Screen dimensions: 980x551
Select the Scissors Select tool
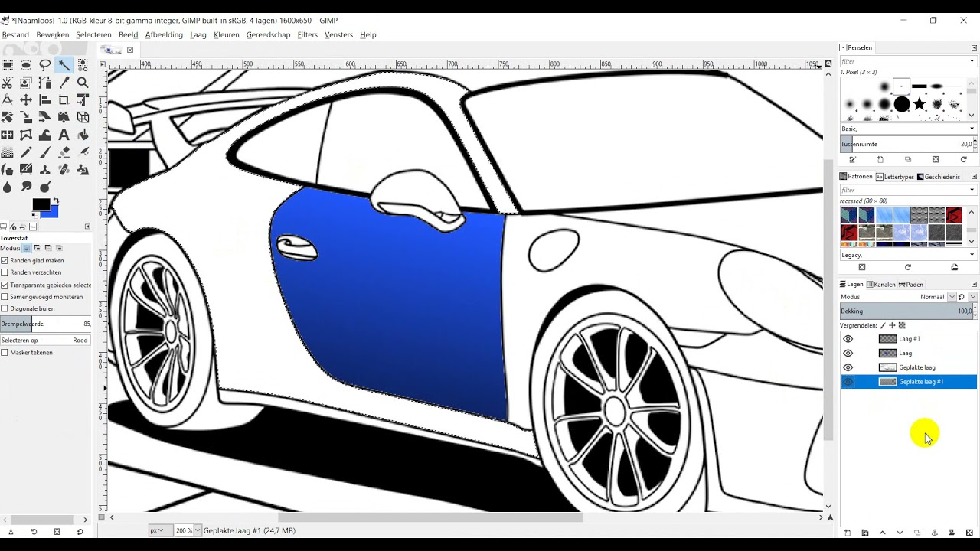(x=7, y=83)
